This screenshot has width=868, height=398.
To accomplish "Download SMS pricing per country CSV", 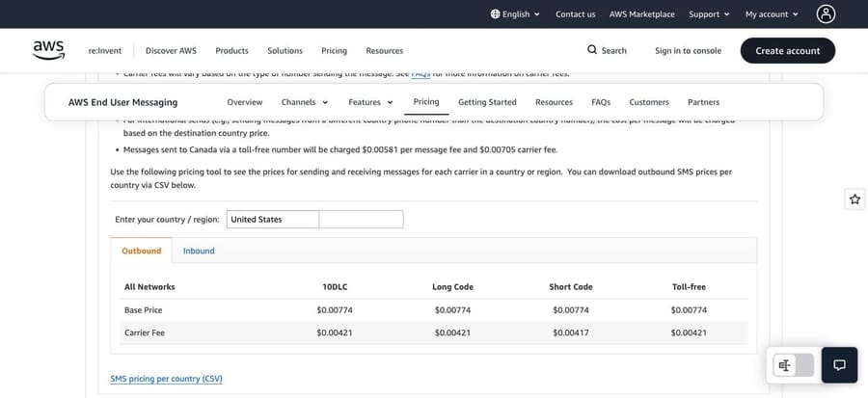I will [x=166, y=379].
